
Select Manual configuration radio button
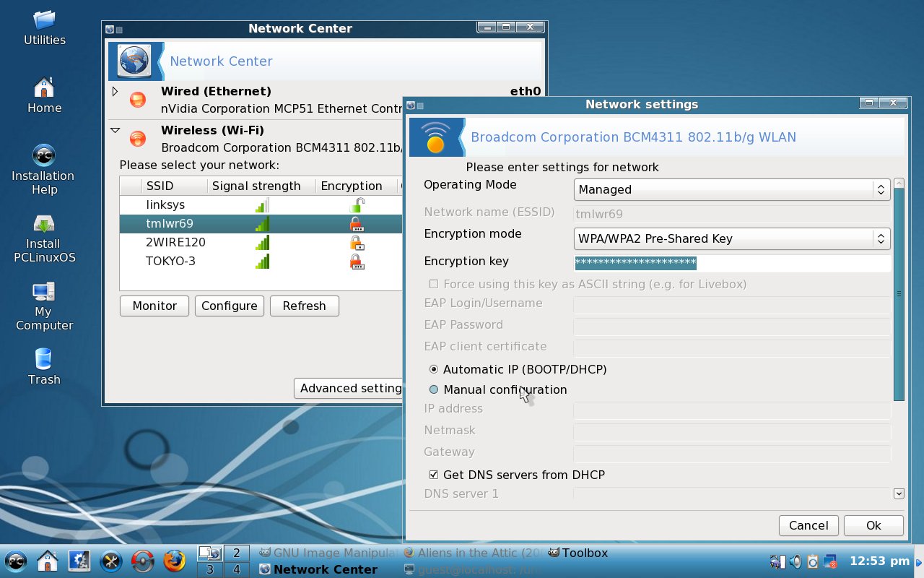click(434, 389)
